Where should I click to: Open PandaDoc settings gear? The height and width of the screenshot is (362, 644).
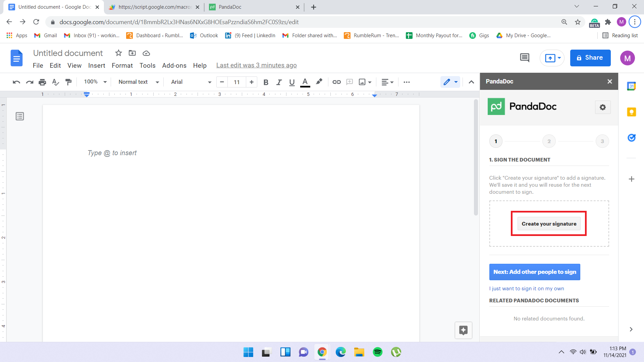pos(603,107)
